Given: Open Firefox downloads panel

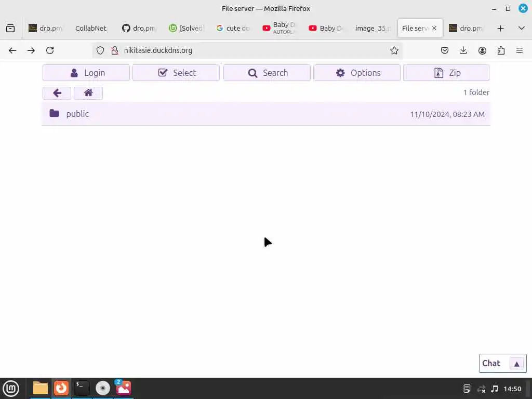Looking at the screenshot, I should tap(463, 50).
